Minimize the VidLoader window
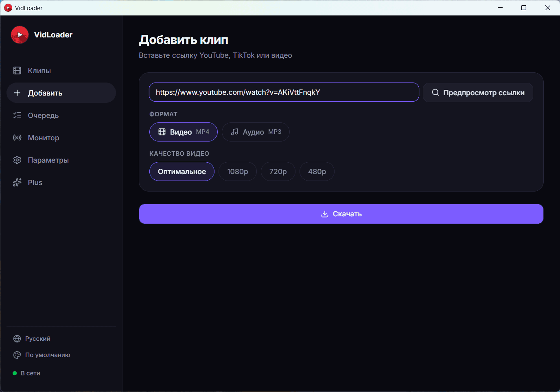 pos(500,8)
